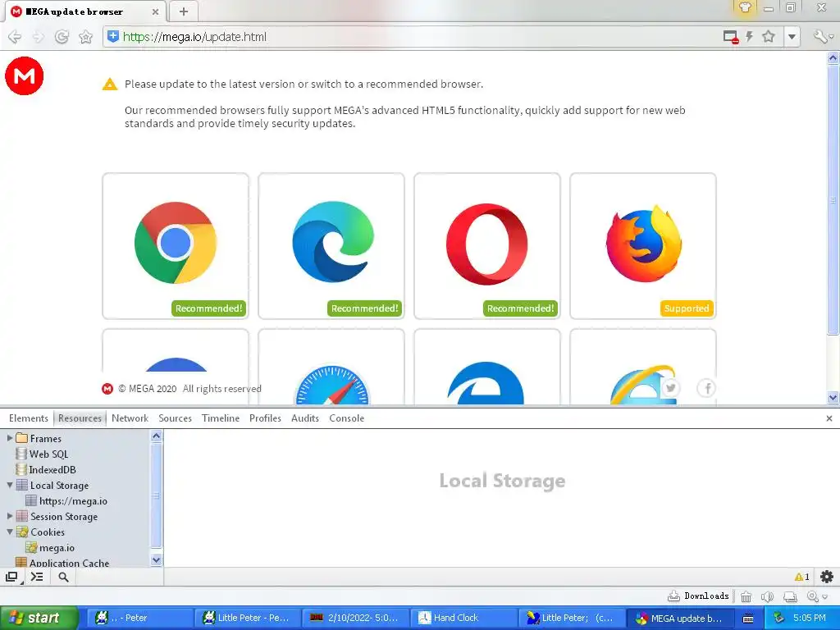Viewport: 840px width, 630px height.
Task: Click the small MEGA logo in the footer
Action: (107, 389)
